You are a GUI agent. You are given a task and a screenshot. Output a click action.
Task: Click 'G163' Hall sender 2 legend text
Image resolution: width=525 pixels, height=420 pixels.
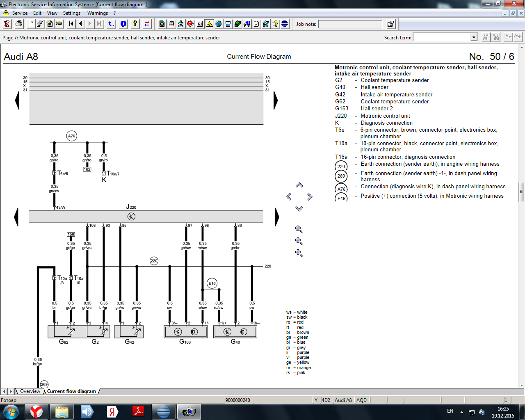click(364, 108)
